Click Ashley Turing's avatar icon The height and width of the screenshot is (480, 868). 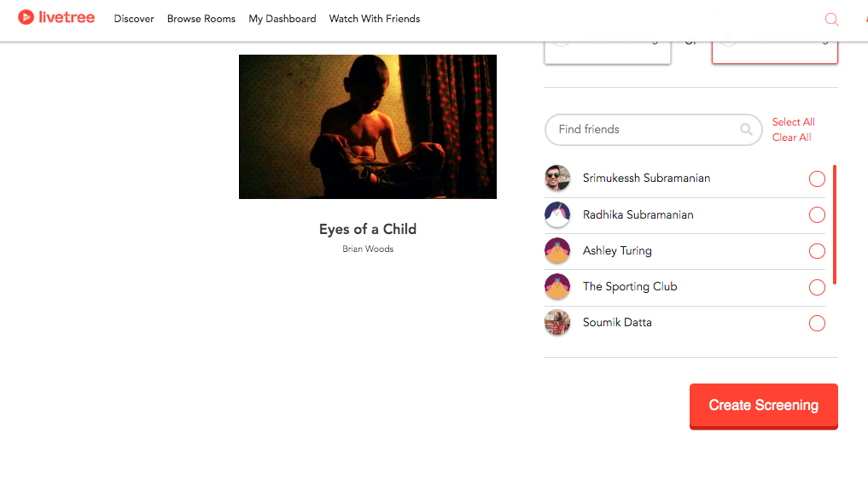[x=557, y=250]
